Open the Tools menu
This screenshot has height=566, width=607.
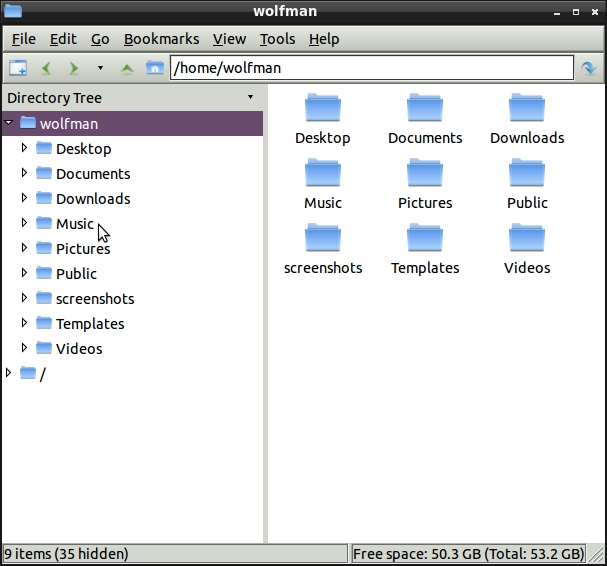point(277,39)
